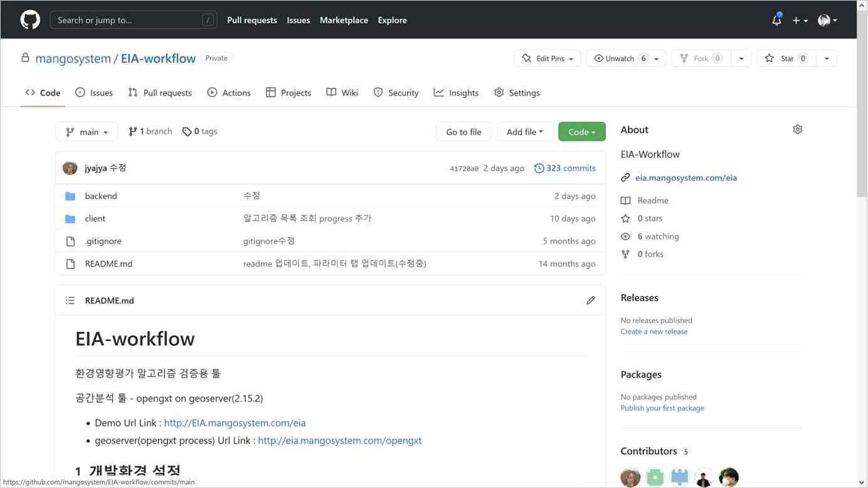The height and width of the screenshot is (488, 868).
Task: Switch to the Wiki tab
Action: click(342, 93)
